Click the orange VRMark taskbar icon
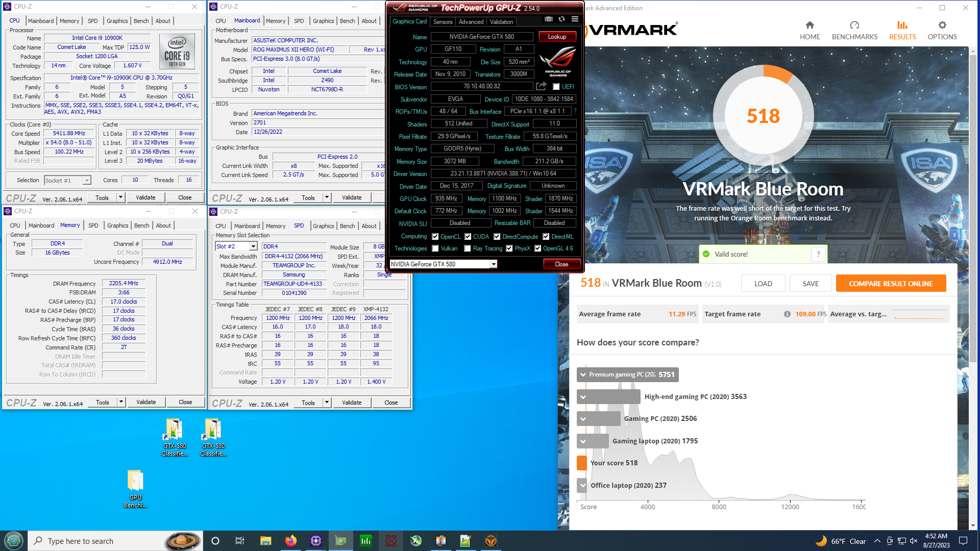980x551 pixels. tap(491, 541)
